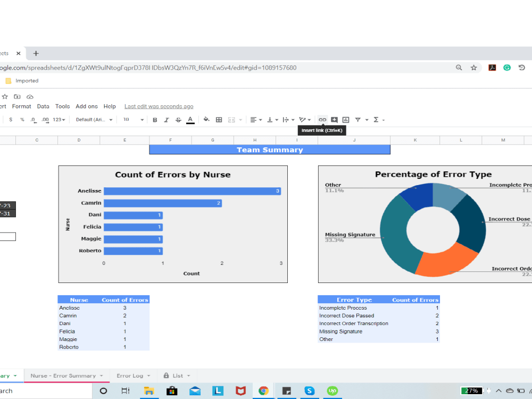Open the 123 number formats dropdown
Image resolution: width=532 pixels, height=399 pixels.
click(59, 120)
